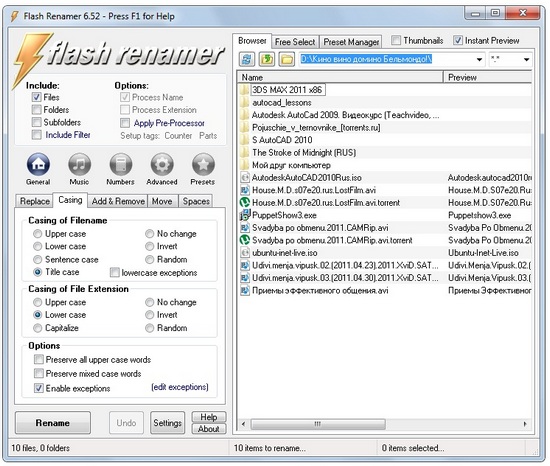
Task: Enable lowercase exceptions checkbox
Action: (x=114, y=272)
